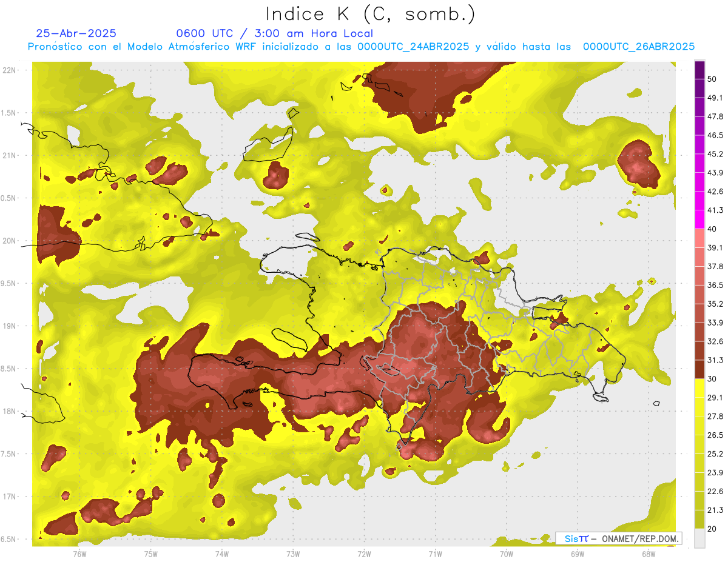
Task: Click the colorbar value '37.8'
Action: [715, 266]
